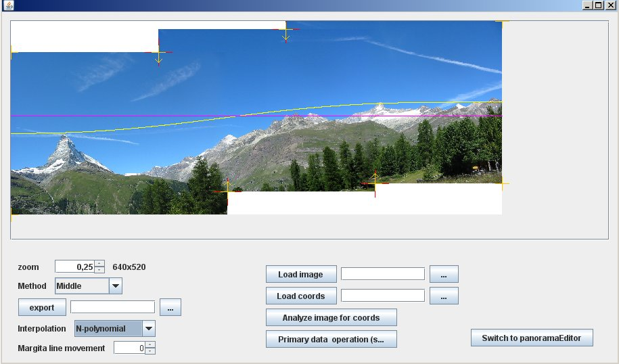Focus the Load coords path text field

click(383, 295)
